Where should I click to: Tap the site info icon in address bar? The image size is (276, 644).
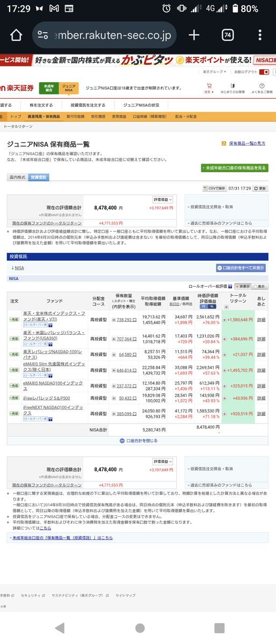pos(43,35)
